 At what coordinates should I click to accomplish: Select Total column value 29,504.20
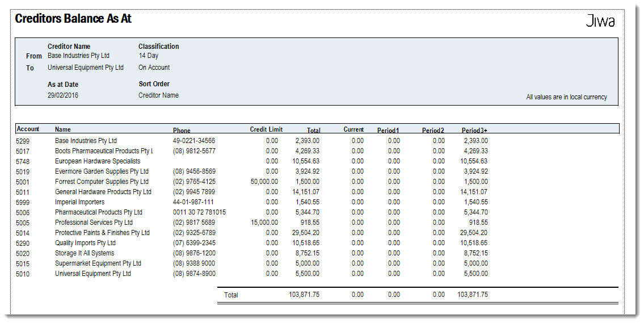[x=306, y=233]
